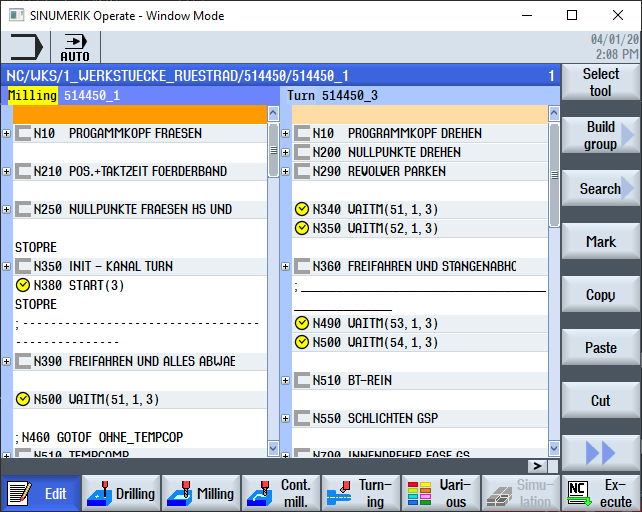This screenshot has width=642, height=512.
Task: Expand block N550 SCHLICHTEN GSP
Action: [286, 418]
